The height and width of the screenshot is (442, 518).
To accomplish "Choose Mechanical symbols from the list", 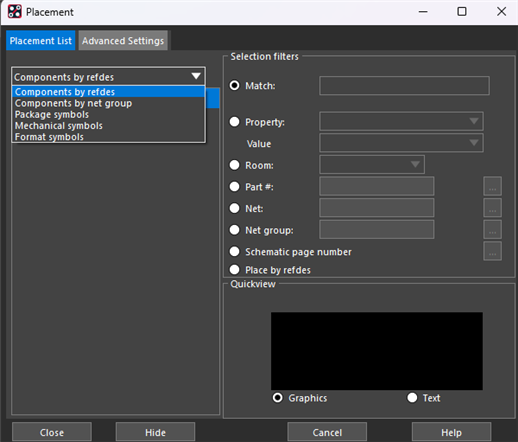I will (59, 126).
